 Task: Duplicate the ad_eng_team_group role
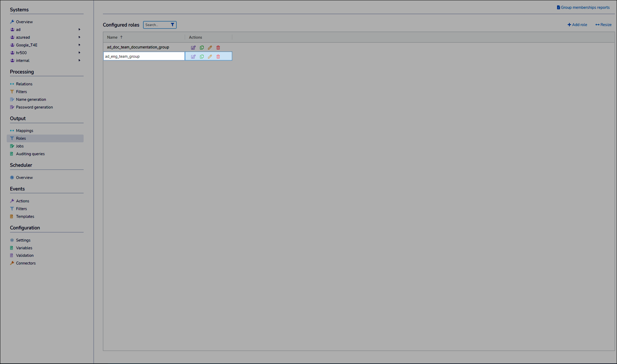point(201,56)
